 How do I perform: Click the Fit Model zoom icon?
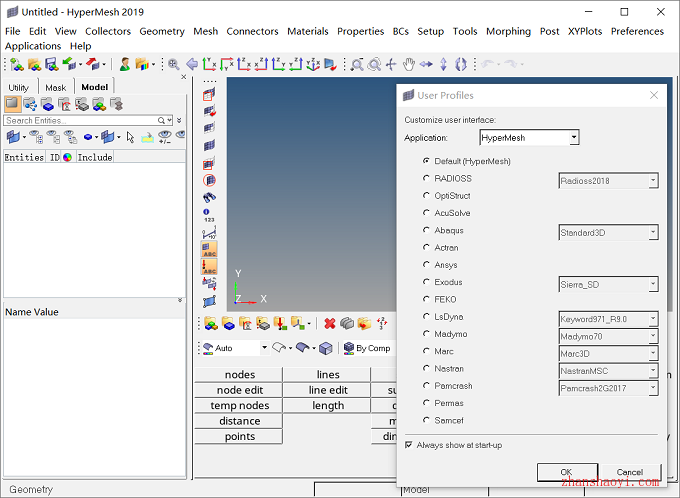(174, 65)
